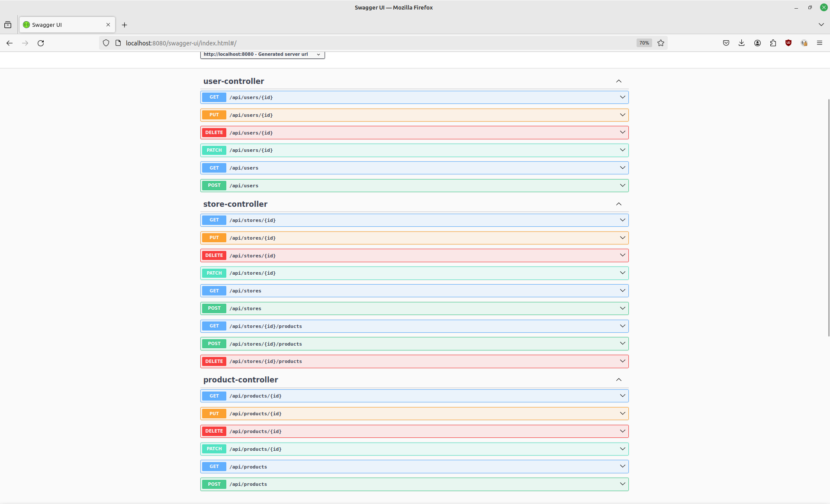Expand PATCH /api/products/{id} operation
This screenshot has height=504, width=830.
(415, 449)
